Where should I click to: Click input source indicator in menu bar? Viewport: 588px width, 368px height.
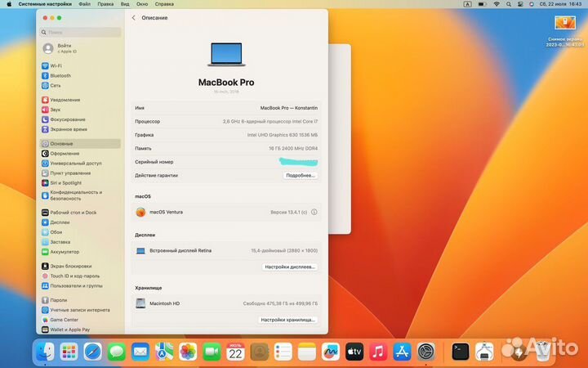point(467,4)
